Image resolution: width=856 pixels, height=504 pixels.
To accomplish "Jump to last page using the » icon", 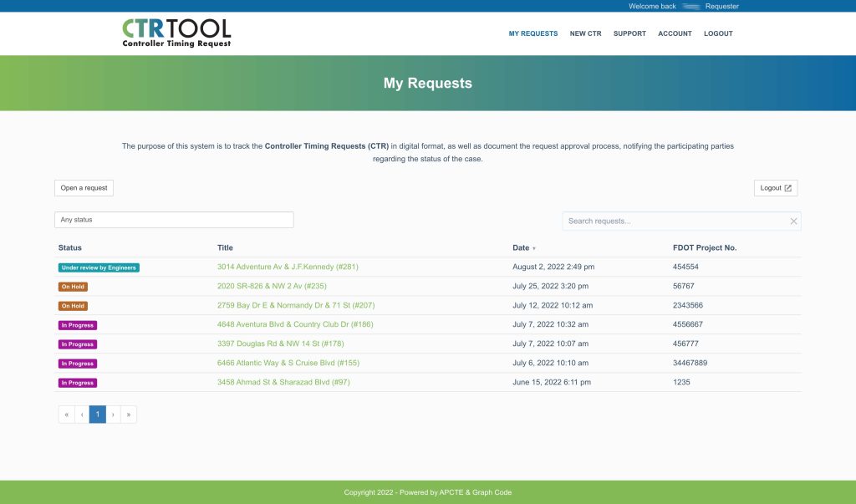I will (128, 414).
